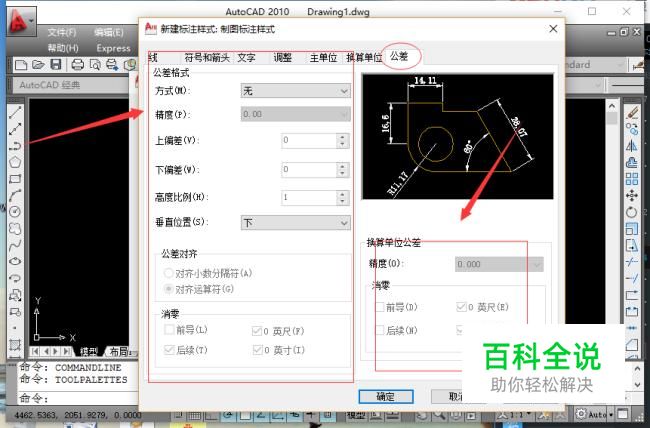
Task: Click the Plot printer icon
Action: click(x=78, y=64)
